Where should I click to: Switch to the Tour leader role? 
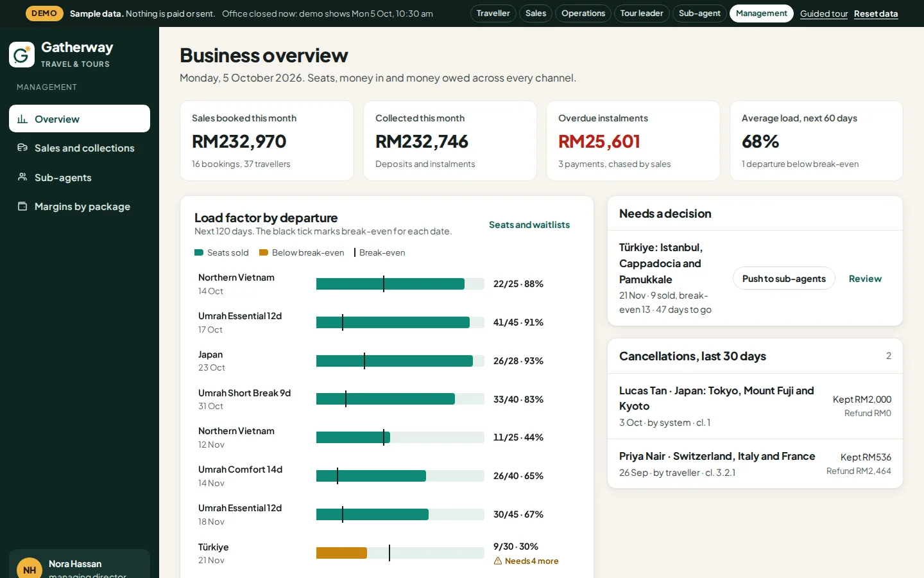click(x=642, y=13)
